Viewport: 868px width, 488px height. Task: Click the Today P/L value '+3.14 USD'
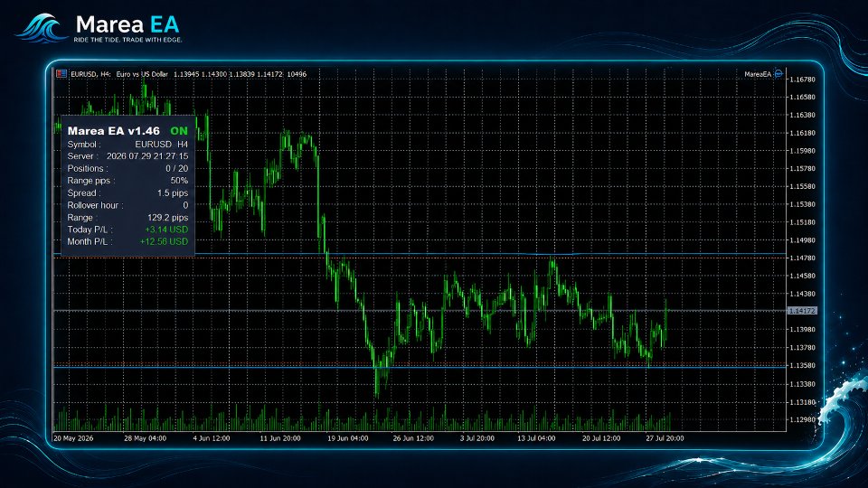(166, 230)
